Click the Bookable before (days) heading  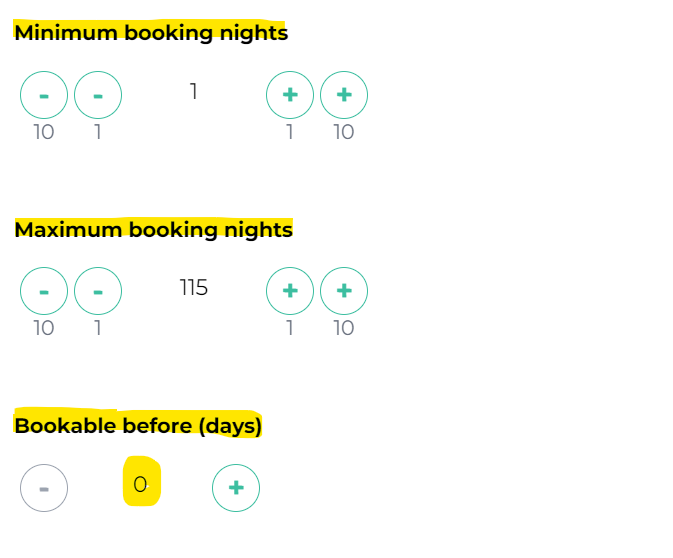[x=138, y=426]
